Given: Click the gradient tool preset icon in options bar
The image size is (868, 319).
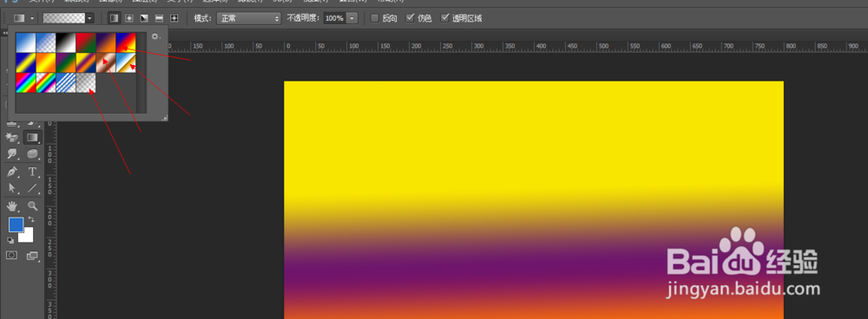Looking at the screenshot, I should tap(19, 18).
